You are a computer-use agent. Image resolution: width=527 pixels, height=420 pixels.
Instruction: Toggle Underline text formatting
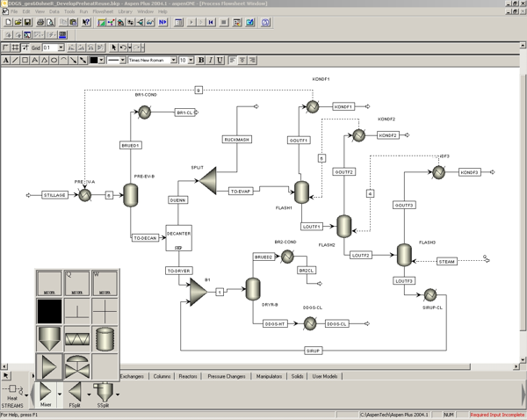click(220, 61)
